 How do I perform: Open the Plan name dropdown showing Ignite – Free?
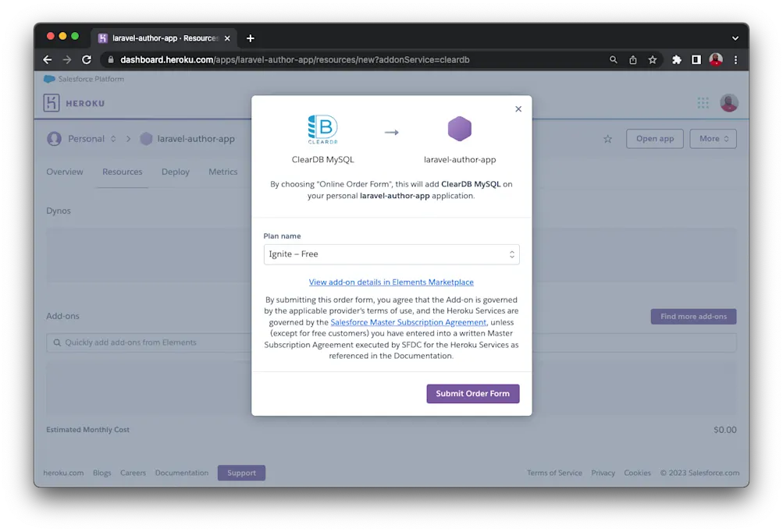[390, 254]
